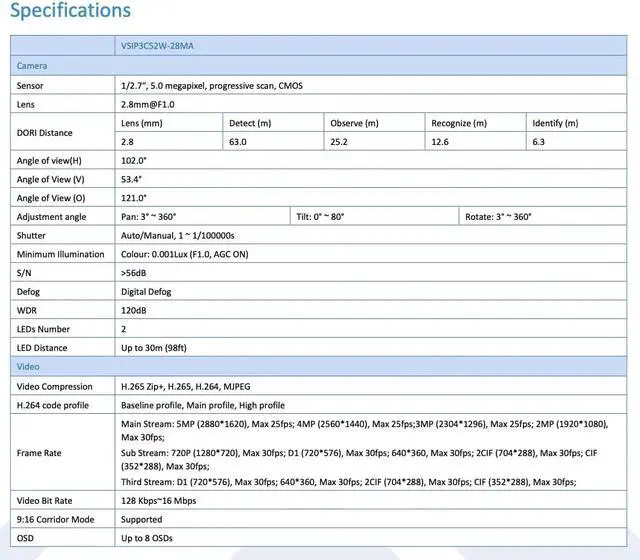Click the Observe (m) column header
Screen dimensions: 640x560
pyautogui.click(x=355, y=123)
